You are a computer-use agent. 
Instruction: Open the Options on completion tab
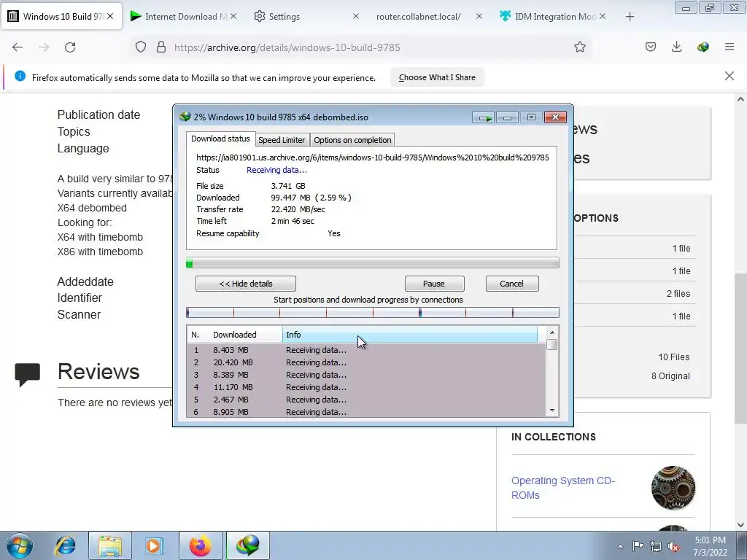point(352,140)
